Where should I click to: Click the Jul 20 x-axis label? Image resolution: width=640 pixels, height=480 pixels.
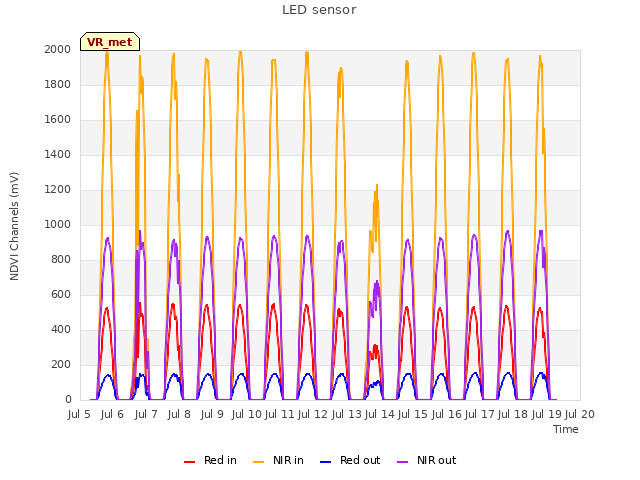click(580, 414)
